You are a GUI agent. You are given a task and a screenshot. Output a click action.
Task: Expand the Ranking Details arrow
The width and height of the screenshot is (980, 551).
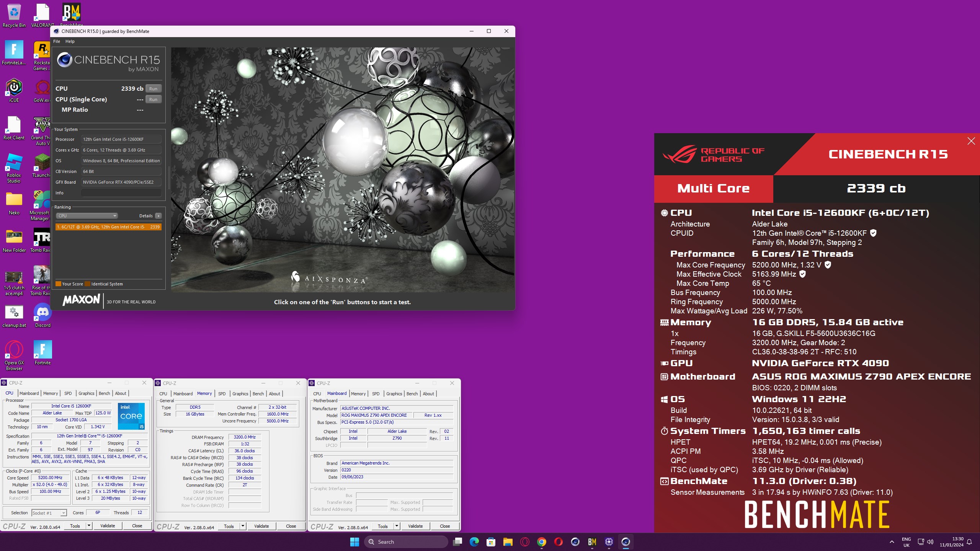[158, 216]
